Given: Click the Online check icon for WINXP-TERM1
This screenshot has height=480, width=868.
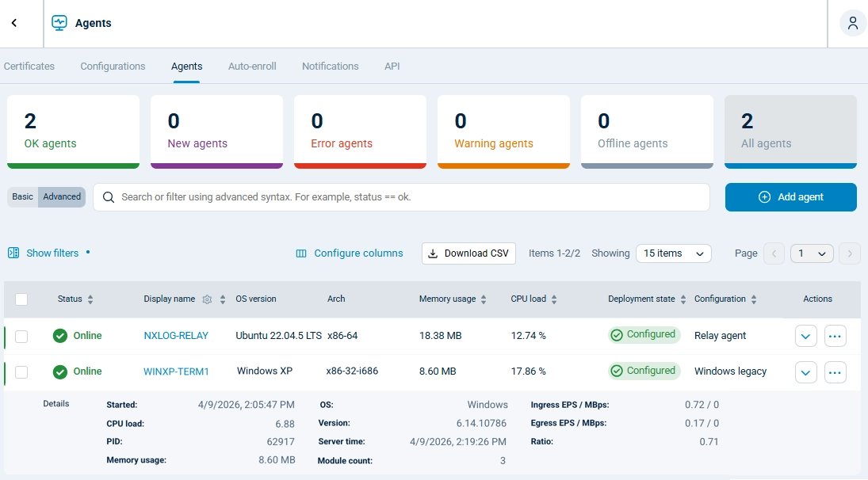Looking at the screenshot, I should pos(59,372).
